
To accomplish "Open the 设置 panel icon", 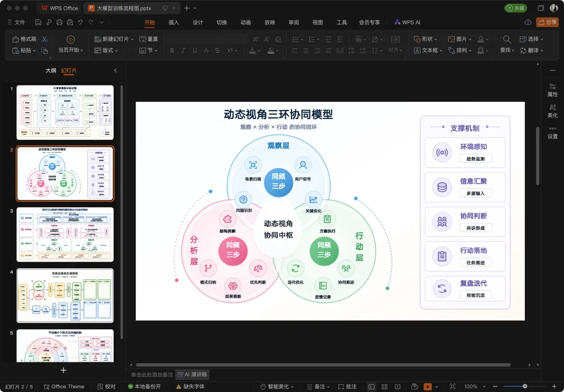I will [x=553, y=133].
